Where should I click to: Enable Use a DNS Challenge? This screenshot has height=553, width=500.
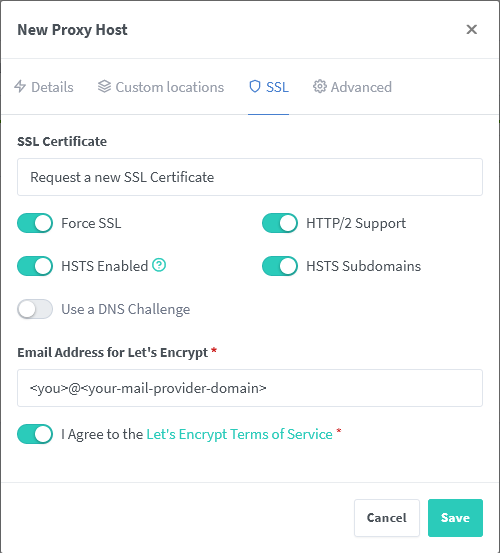point(35,309)
